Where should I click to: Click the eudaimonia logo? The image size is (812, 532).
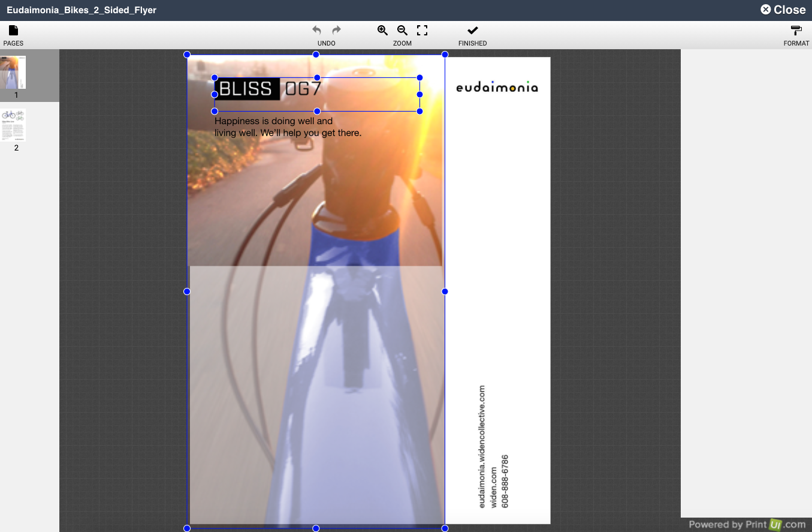point(497,87)
